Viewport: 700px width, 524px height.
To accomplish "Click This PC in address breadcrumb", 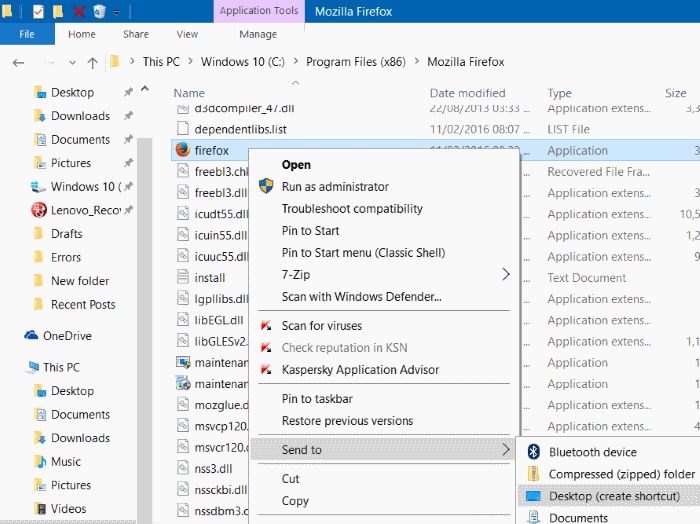I will tap(161, 62).
